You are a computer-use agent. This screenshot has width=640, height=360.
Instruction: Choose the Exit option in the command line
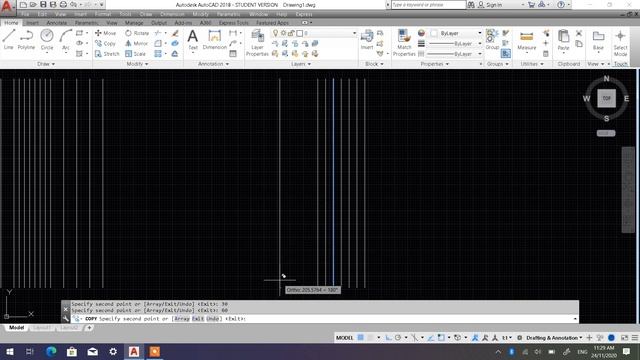198,319
